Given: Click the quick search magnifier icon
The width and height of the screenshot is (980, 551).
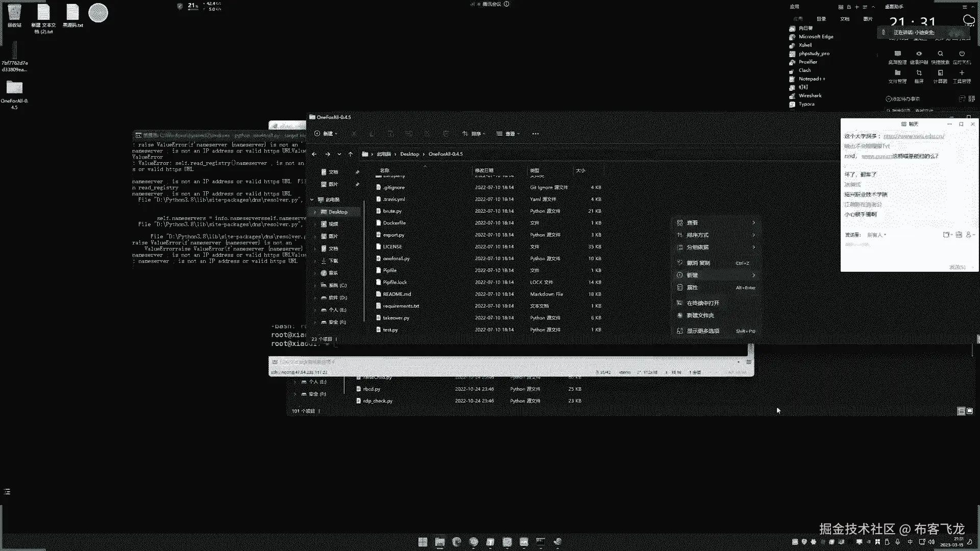Looking at the screenshot, I should [940, 54].
